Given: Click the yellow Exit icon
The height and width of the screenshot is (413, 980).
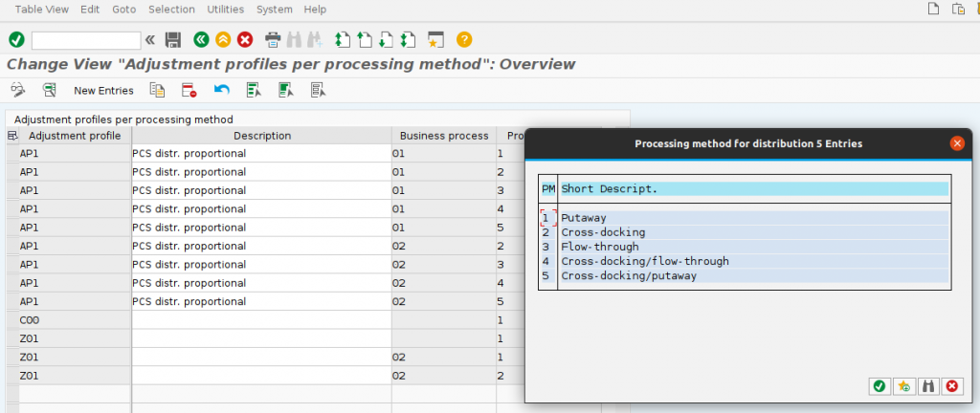Looking at the screenshot, I should [223, 40].
